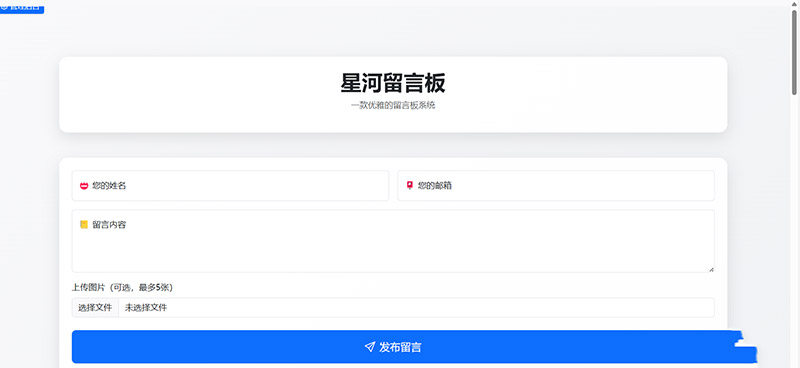
Task: Click the red lips icon beside 您的姓名
Action: coord(84,186)
